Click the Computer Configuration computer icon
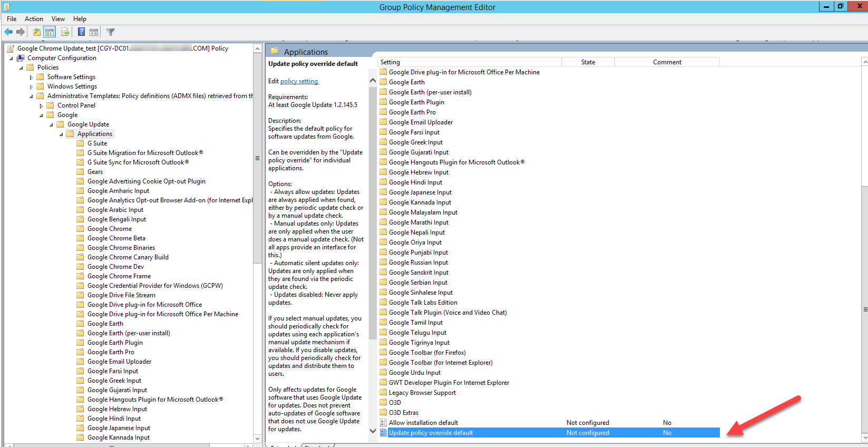 point(21,58)
